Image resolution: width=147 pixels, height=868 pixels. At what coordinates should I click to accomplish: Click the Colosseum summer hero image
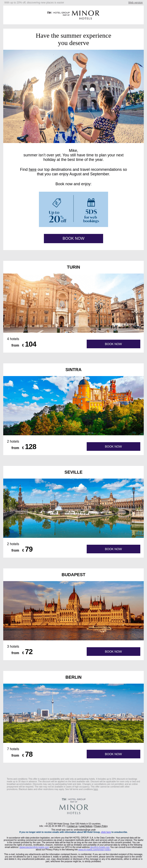coord(73,96)
